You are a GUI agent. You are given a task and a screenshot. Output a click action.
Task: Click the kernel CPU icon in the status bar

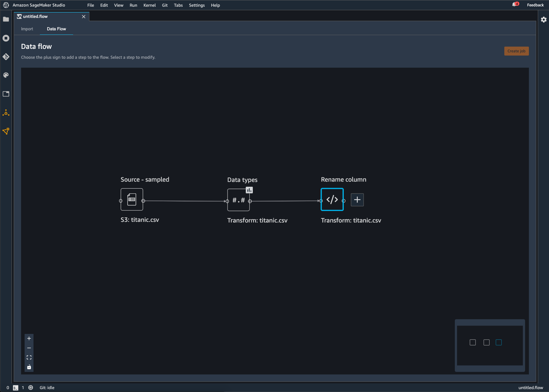tap(31, 388)
